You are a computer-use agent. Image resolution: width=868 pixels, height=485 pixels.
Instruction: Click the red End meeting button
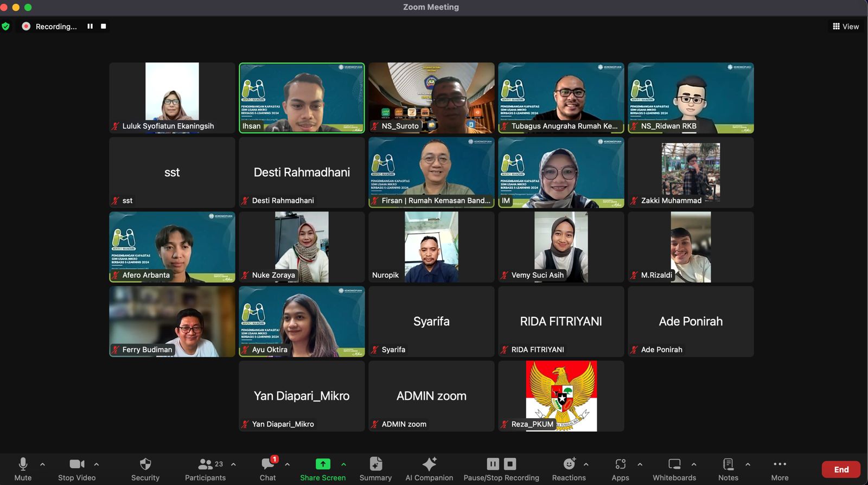click(x=841, y=469)
